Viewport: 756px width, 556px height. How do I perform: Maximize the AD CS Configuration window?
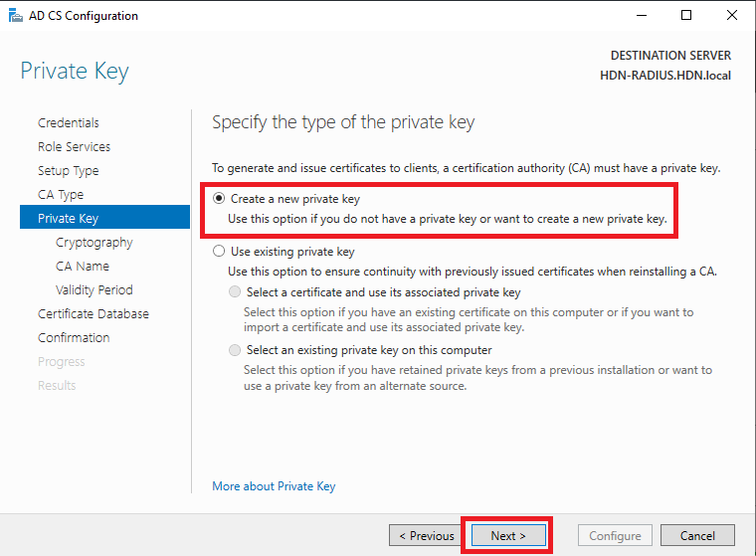[x=686, y=16]
